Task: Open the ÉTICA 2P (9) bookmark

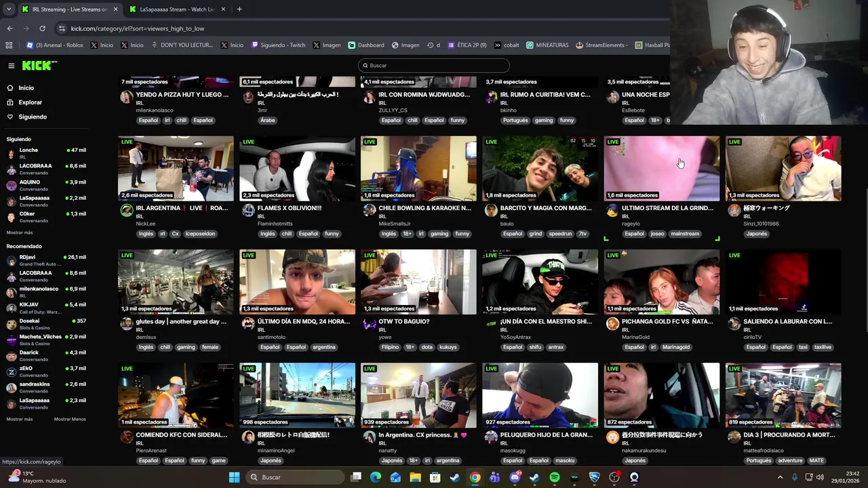Action: (467, 45)
